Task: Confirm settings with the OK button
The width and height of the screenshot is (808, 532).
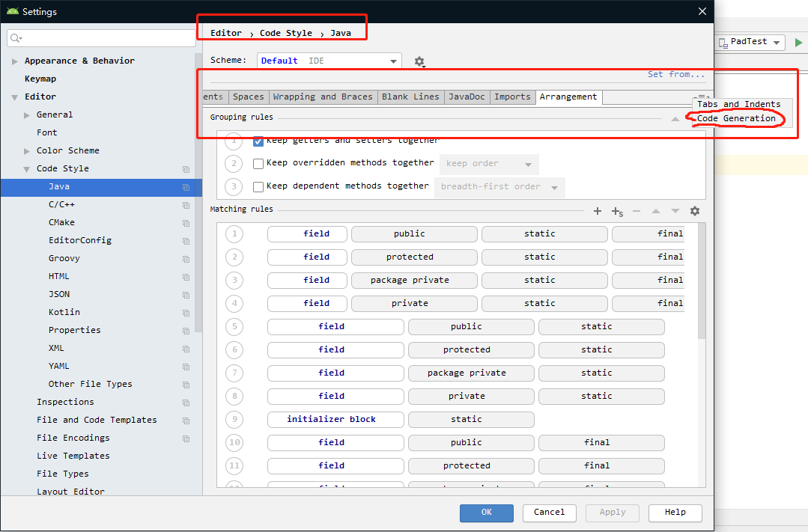Action: point(487,513)
